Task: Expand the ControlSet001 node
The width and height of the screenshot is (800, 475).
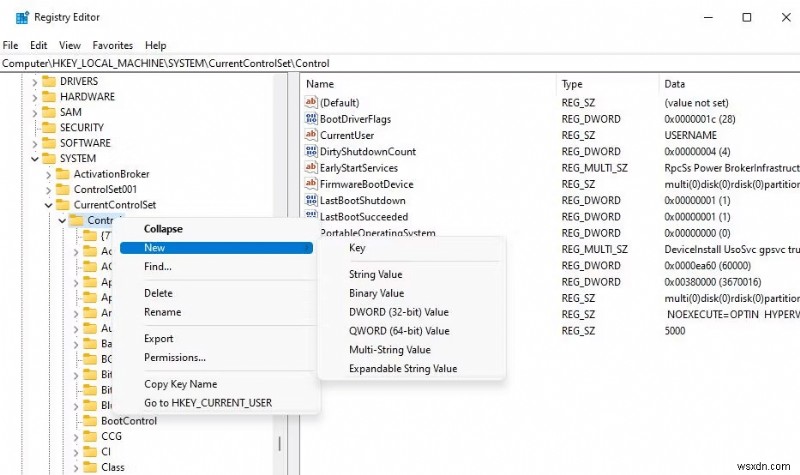Action: (x=48, y=190)
